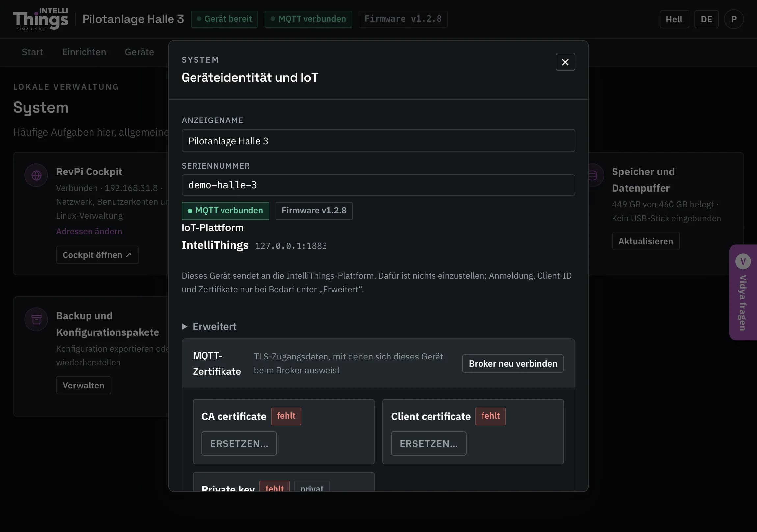Click Cockpit öffnen button
Image resolution: width=757 pixels, height=532 pixels.
pyautogui.click(x=97, y=254)
